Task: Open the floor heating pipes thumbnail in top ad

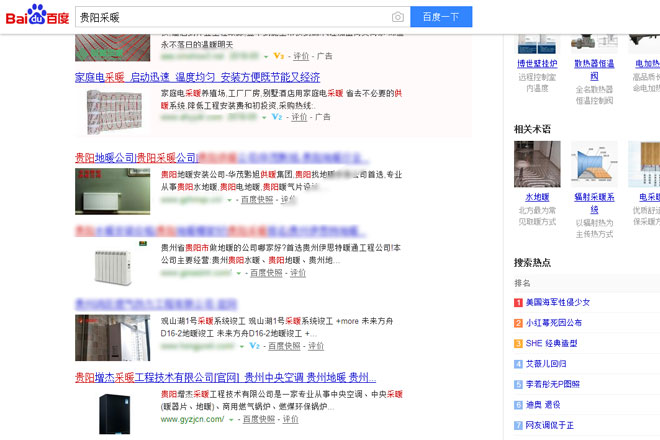Action: (x=112, y=48)
